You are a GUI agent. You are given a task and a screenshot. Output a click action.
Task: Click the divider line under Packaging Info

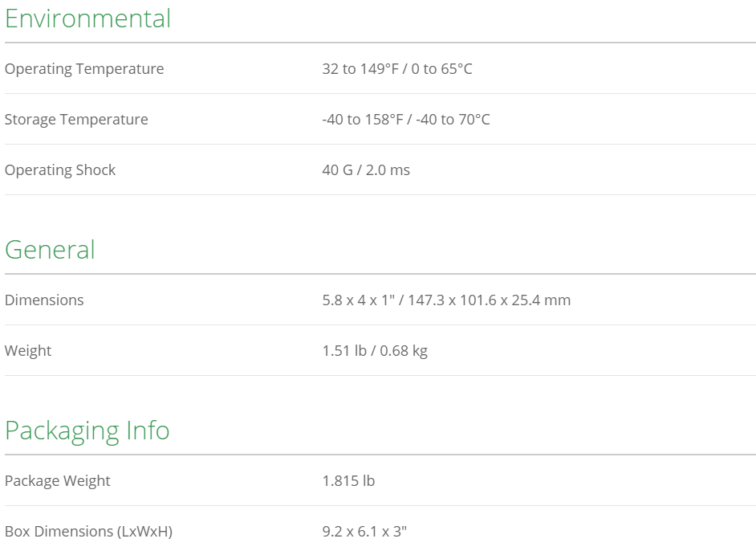tap(380, 455)
